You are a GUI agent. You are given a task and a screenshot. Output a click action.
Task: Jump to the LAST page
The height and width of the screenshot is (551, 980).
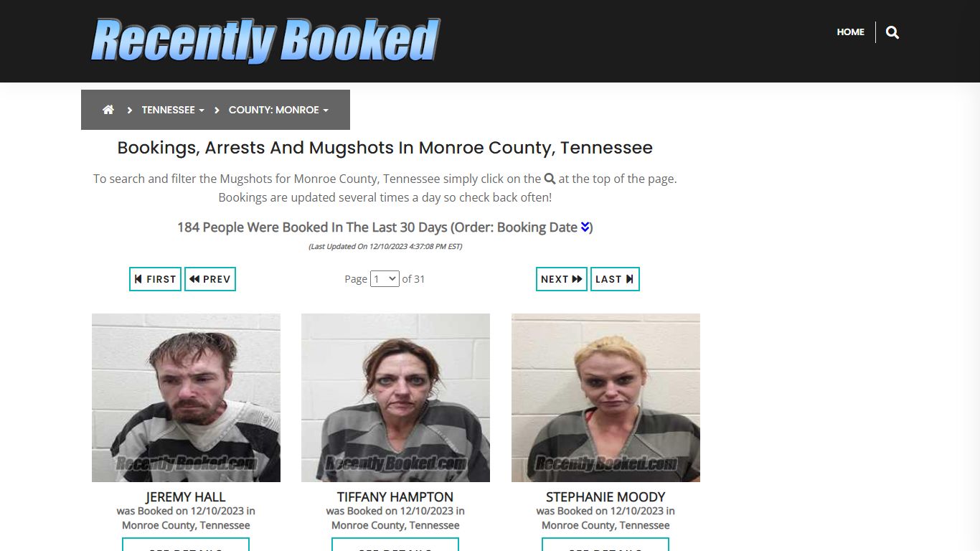pos(615,279)
